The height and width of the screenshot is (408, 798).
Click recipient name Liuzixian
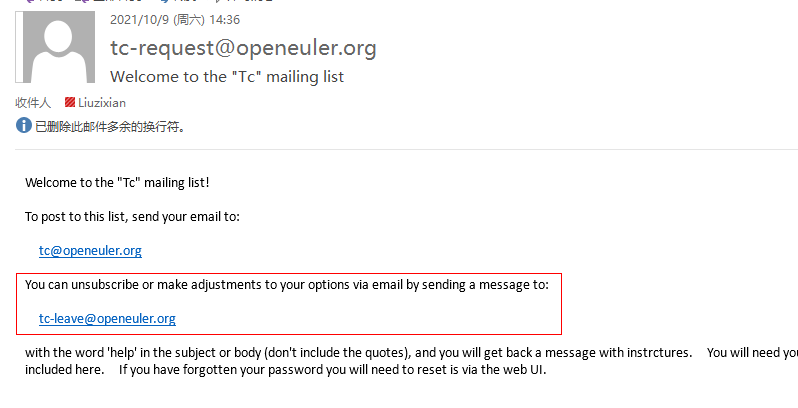102,102
